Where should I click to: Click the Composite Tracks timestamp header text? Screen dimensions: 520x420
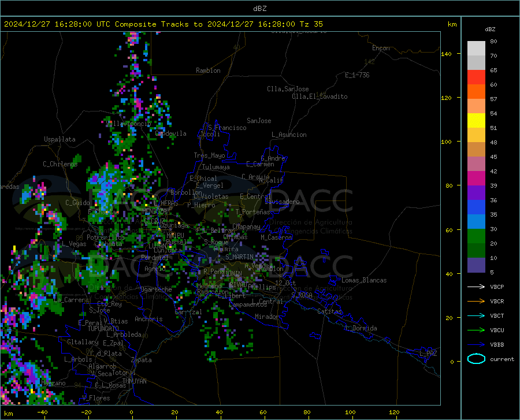coord(163,24)
